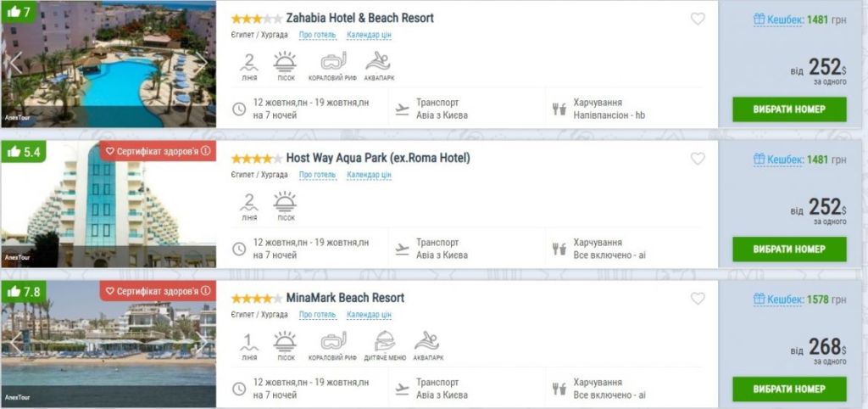Show previous photo of Zahabia Hotel

pyautogui.click(x=14, y=62)
